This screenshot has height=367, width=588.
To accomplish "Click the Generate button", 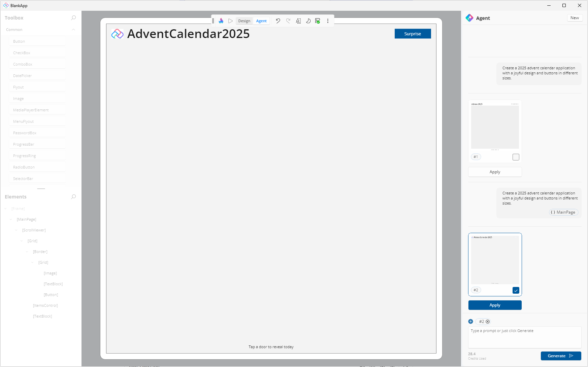I will (x=561, y=356).
